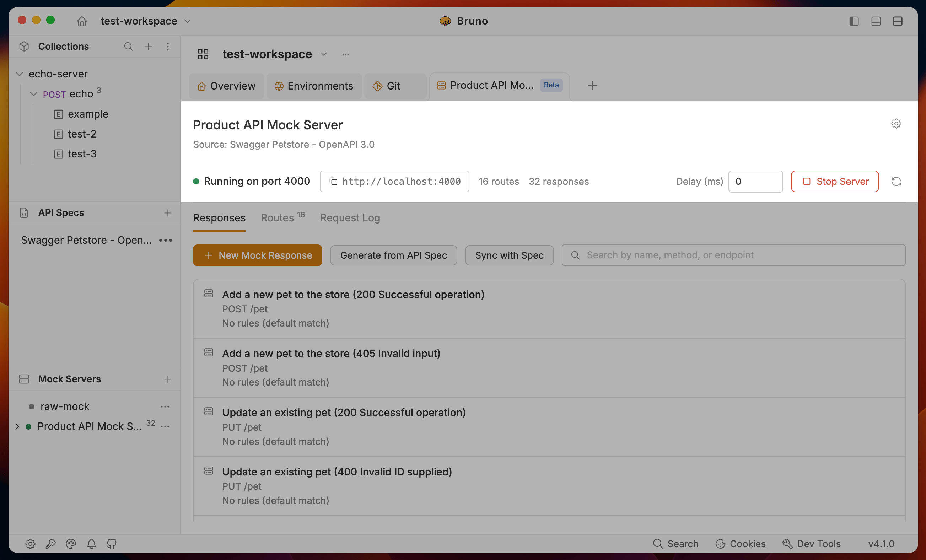Open workspace more options ellipsis
Image resolution: width=926 pixels, height=560 pixels.
[x=345, y=54]
